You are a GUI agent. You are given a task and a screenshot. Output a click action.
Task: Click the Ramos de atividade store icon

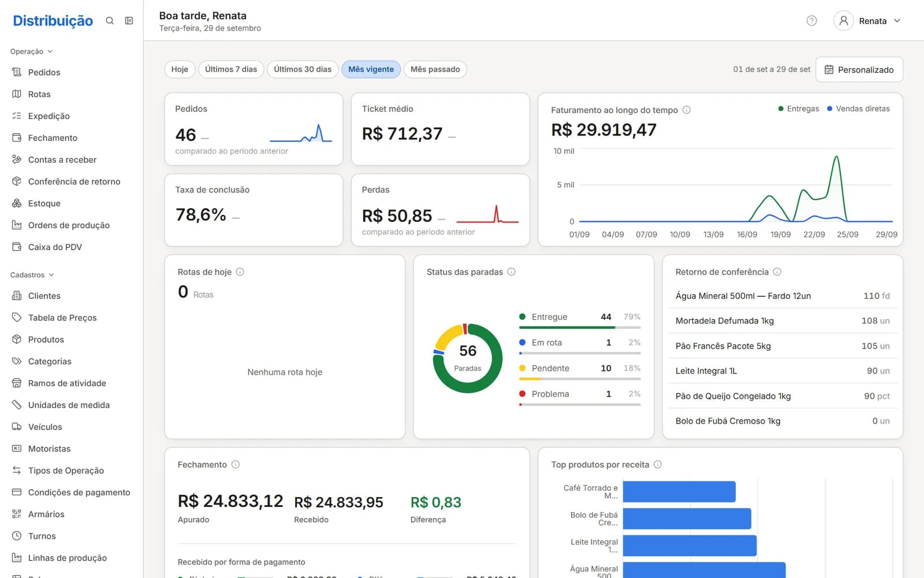[17, 383]
